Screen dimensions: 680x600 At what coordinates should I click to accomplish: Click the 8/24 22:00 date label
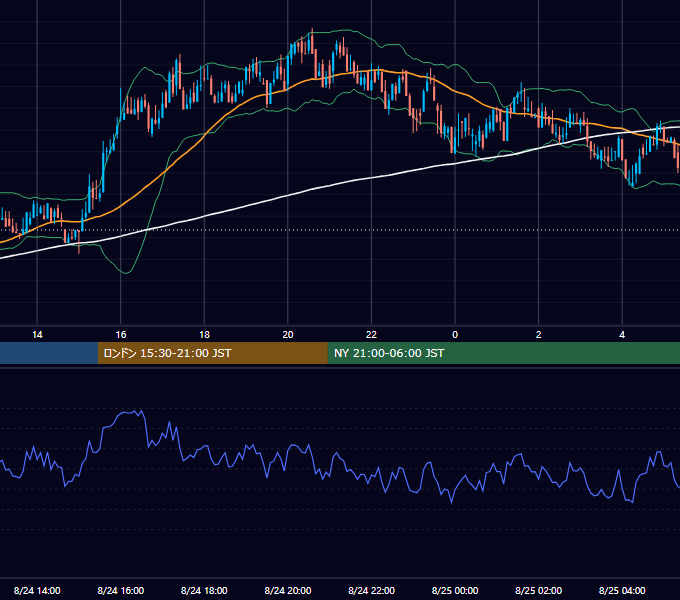[372, 590]
